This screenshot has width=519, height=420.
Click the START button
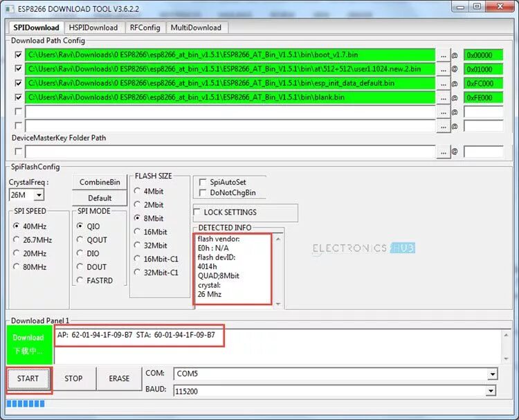(x=28, y=378)
